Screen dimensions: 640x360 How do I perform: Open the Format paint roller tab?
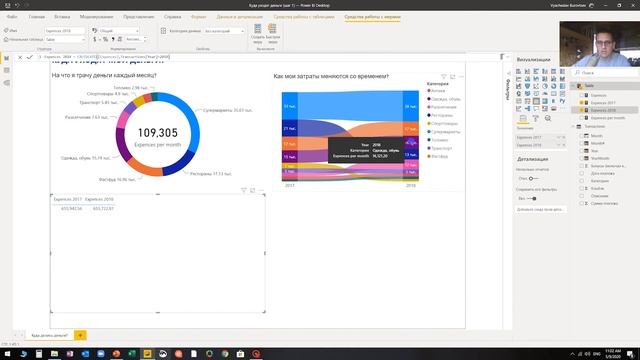tap(536, 118)
